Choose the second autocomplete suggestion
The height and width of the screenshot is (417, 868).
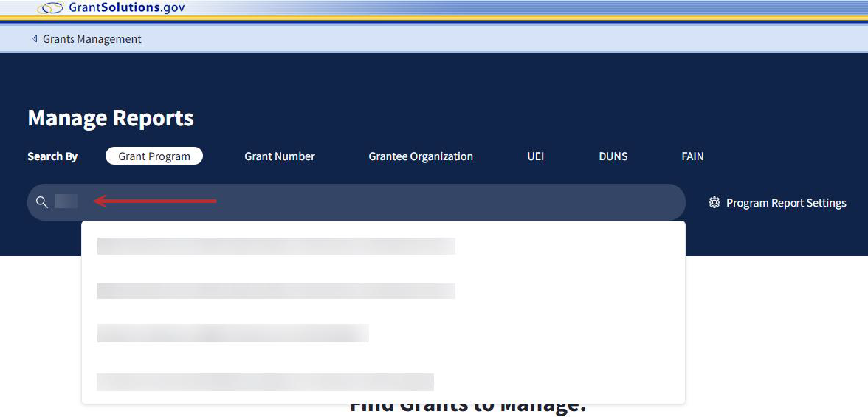coord(276,291)
